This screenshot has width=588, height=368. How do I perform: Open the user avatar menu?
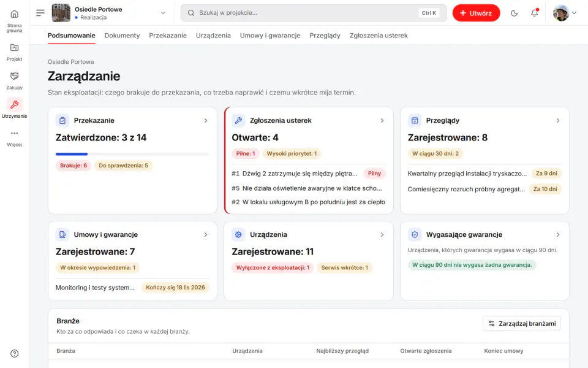(564, 13)
